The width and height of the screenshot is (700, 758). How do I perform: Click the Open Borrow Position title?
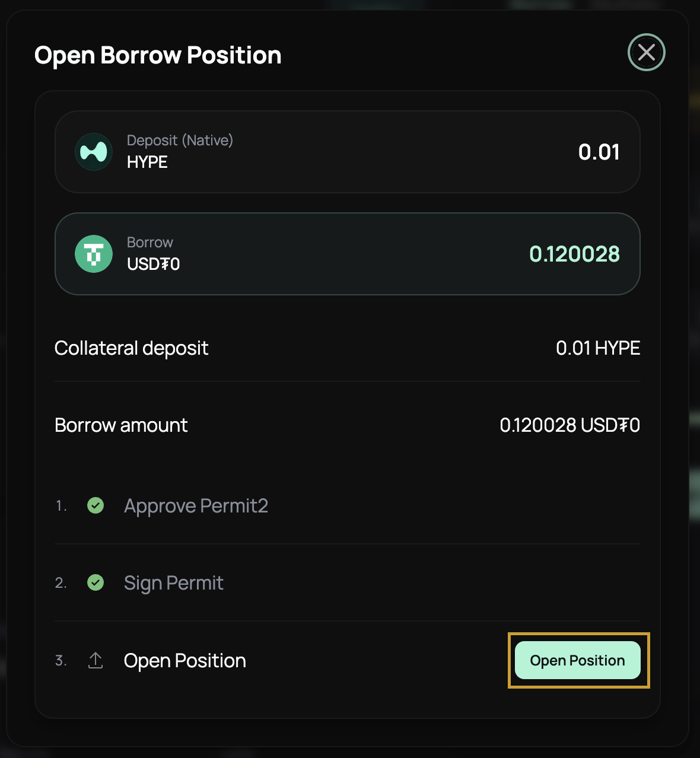click(158, 55)
